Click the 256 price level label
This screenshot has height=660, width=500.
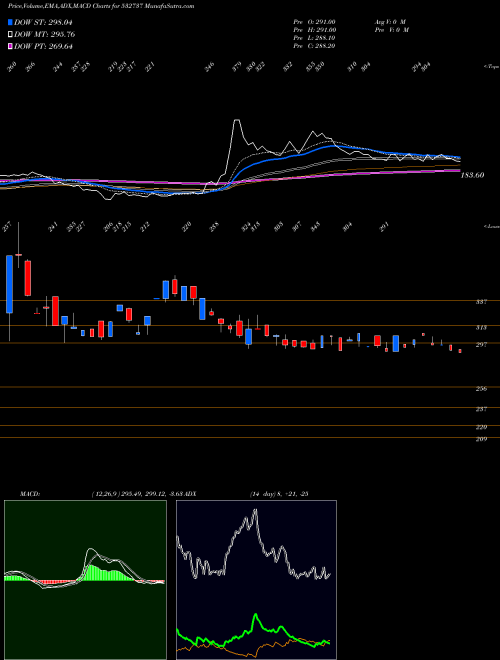pos(482,389)
